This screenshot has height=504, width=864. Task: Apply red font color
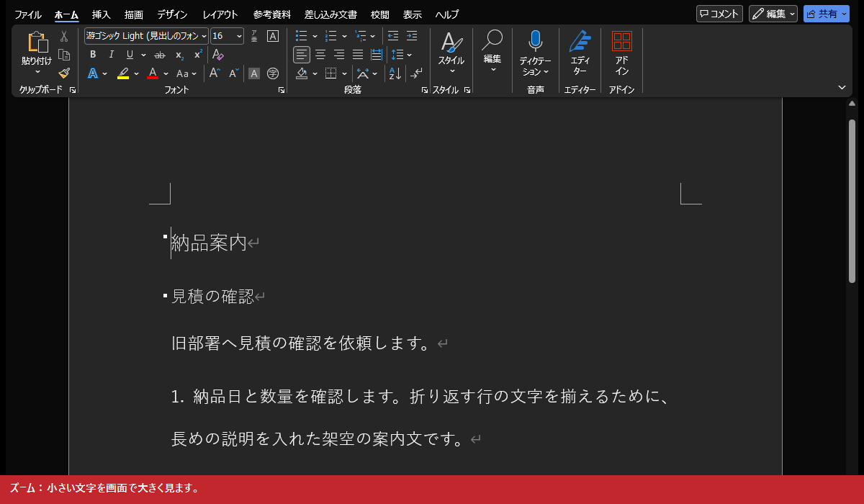(x=152, y=73)
